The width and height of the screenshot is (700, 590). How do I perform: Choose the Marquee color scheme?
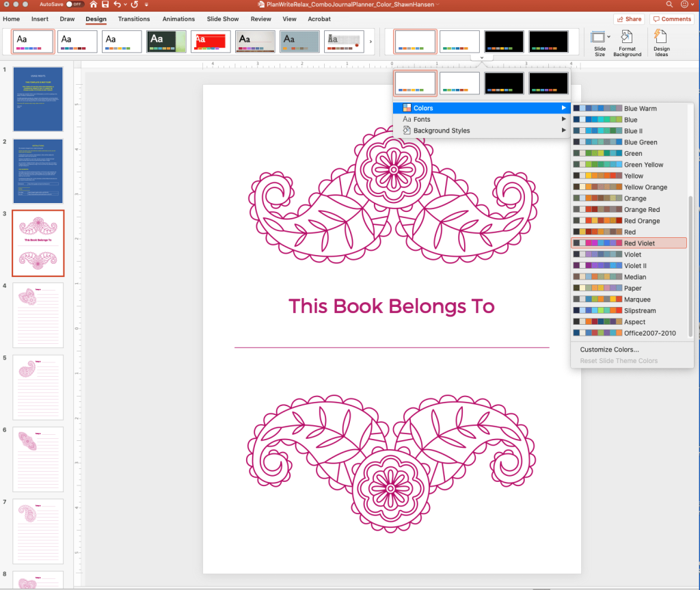(629, 299)
